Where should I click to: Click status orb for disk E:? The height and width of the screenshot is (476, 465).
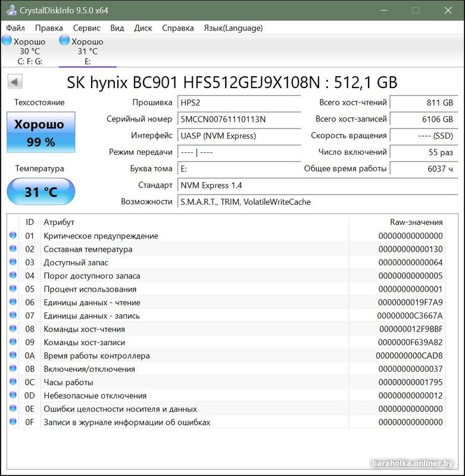[x=64, y=40]
